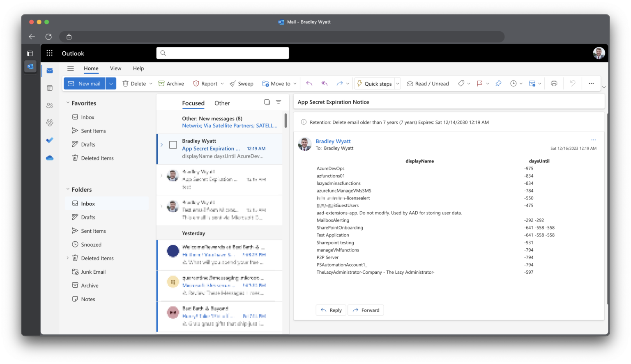
Task: Open To Do checkmark app
Action: [x=50, y=140]
